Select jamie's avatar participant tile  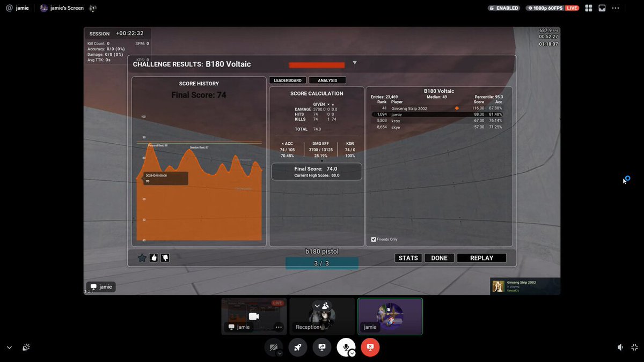pyautogui.click(x=390, y=316)
